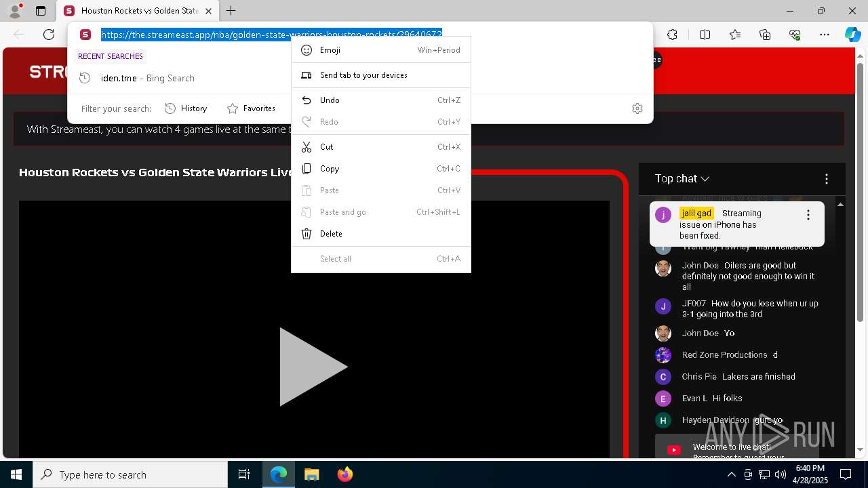The width and height of the screenshot is (868, 488).
Task: Select Cut in context menu
Action: (x=381, y=147)
